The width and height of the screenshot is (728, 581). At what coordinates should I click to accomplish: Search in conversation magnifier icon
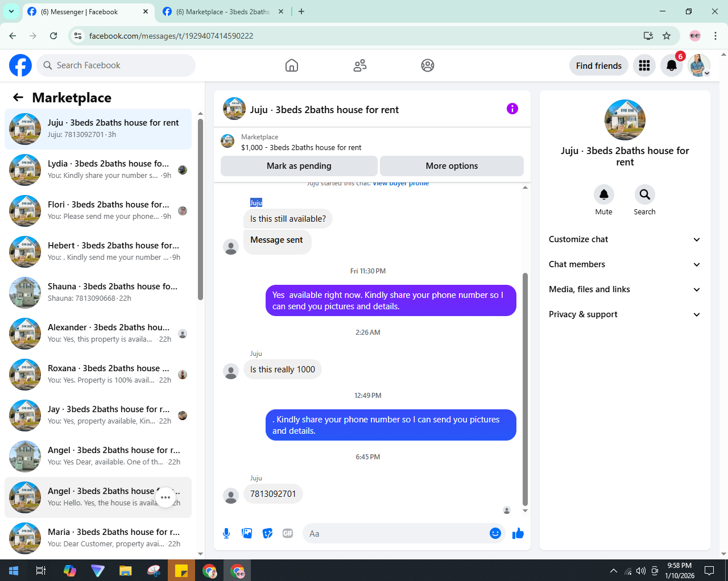644,194
